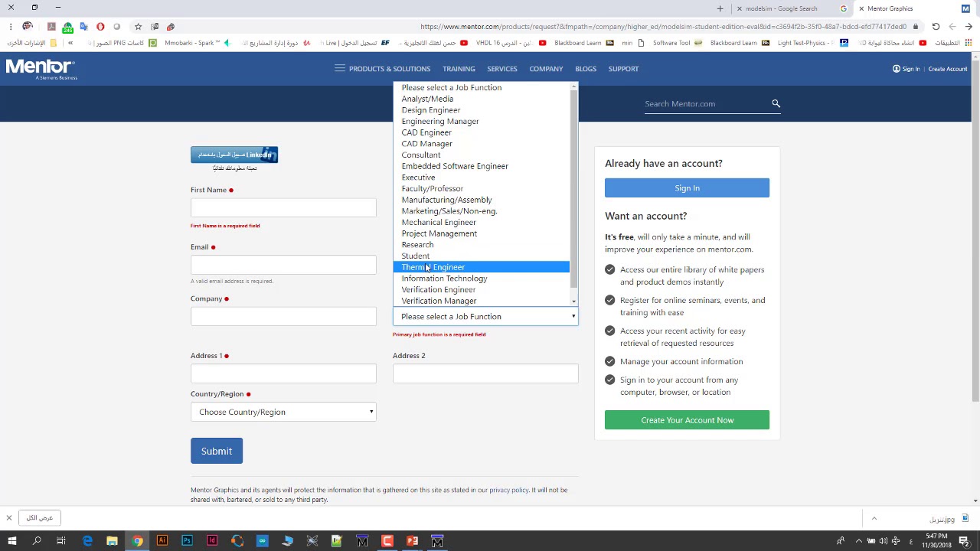Click Create Your Account Now
Image resolution: width=980 pixels, height=551 pixels.
click(x=687, y=420)
